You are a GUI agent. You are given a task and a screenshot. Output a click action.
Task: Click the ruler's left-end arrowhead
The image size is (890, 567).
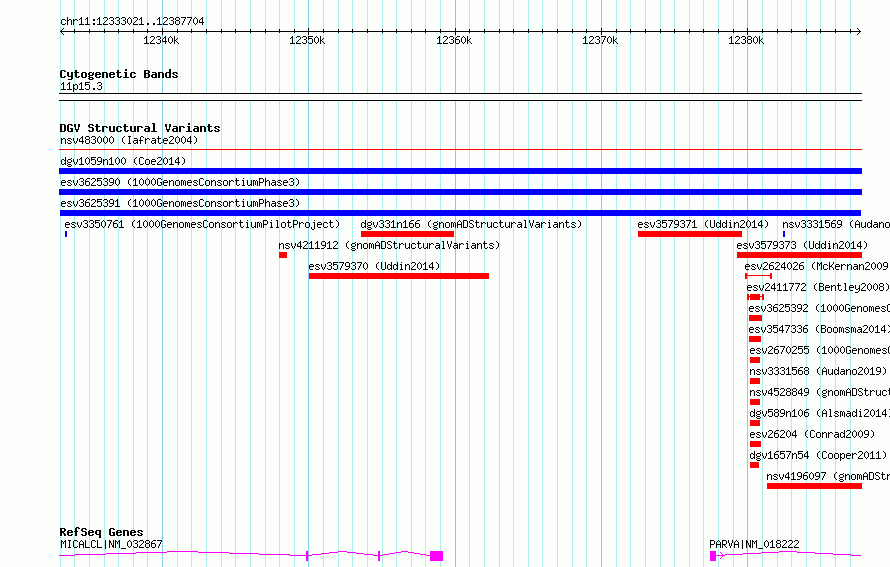(x=63, y=32)
